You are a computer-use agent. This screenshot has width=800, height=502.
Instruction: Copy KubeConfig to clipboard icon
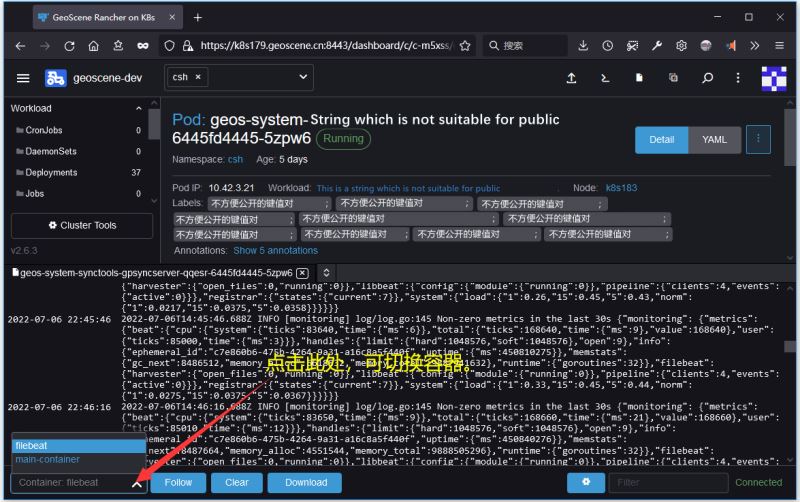coord(673,78)
